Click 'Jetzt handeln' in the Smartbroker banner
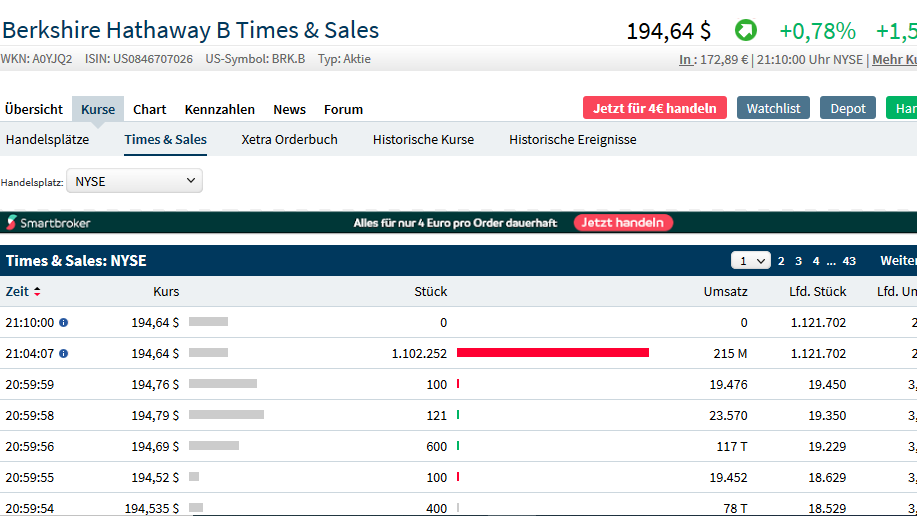Viewport: 917px width, 516px height. pos(623,223)
